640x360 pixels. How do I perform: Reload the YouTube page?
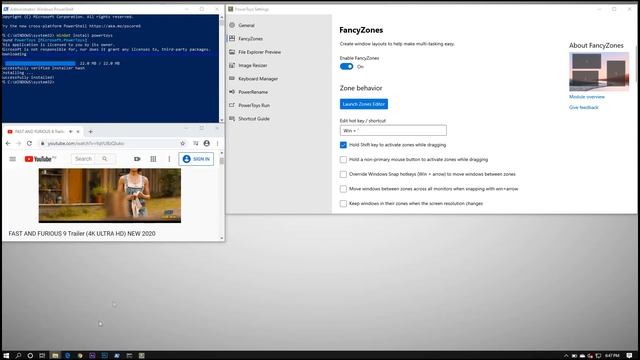pyautogui.click(x=29, y=143)
